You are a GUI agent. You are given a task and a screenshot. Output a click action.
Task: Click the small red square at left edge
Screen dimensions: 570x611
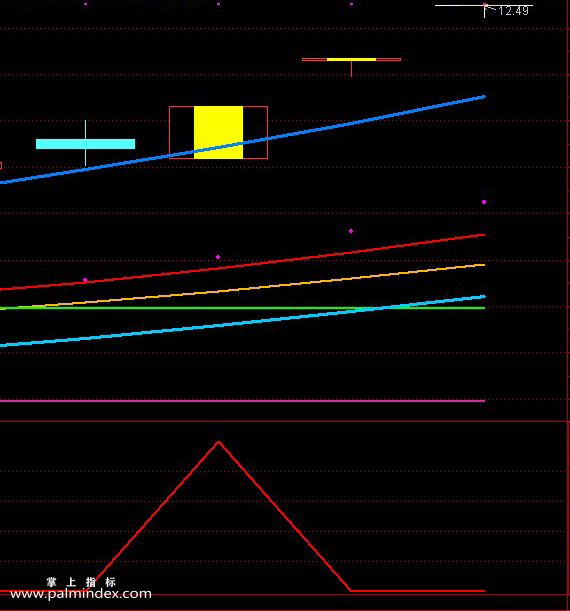pyautogui.click(x=1, y=166)
